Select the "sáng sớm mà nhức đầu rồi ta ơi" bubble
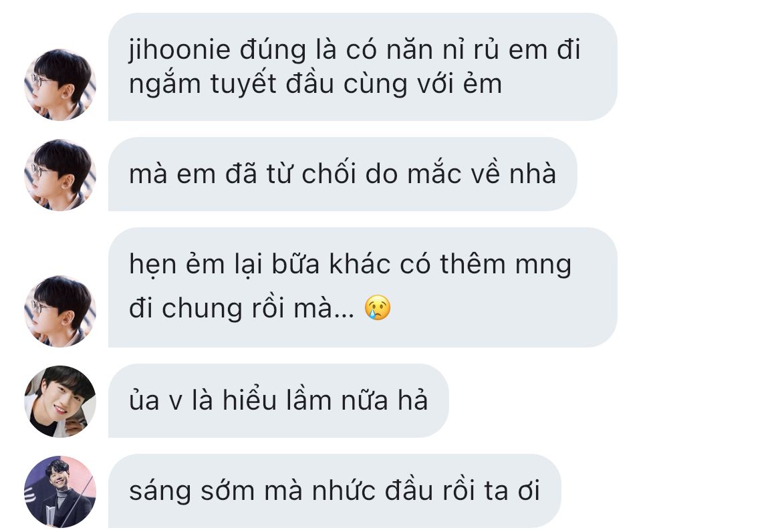 (x=335, y=491)
